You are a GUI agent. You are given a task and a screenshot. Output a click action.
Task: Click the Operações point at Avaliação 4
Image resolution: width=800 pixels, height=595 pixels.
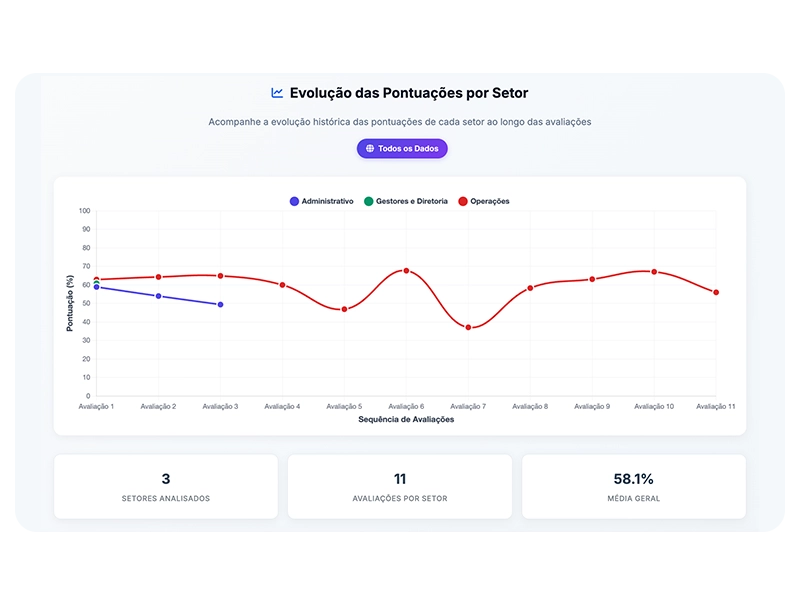click(x=282, y=285)
